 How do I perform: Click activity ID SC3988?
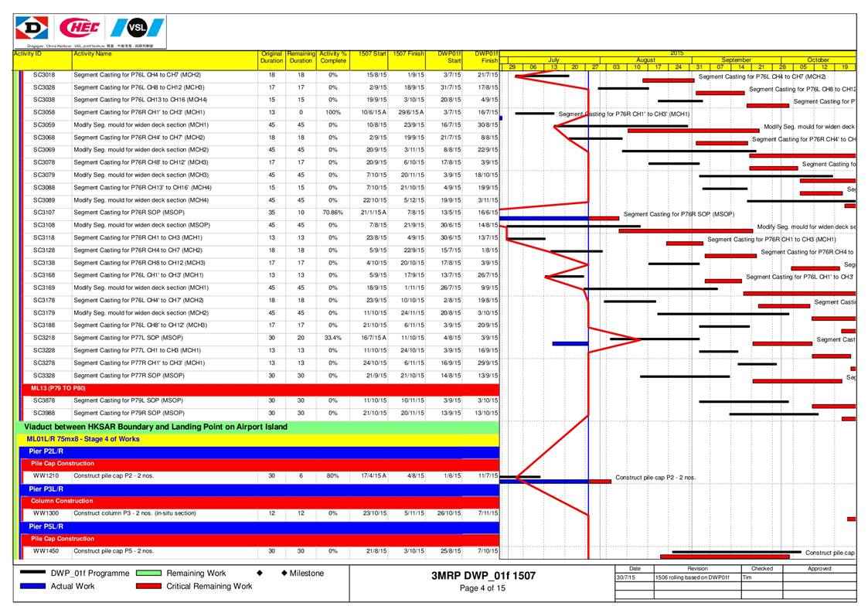pos(44,413)
